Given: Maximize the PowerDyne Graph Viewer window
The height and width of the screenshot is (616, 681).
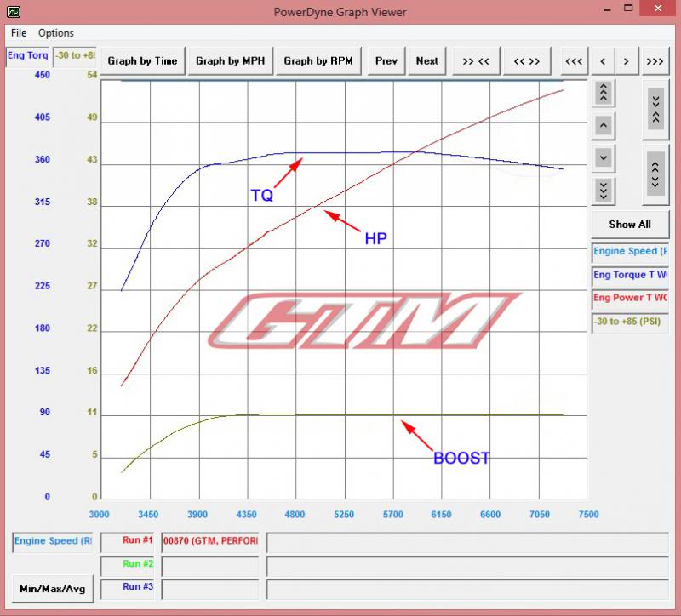Looking at the screenshot, I should coord(628,9).
